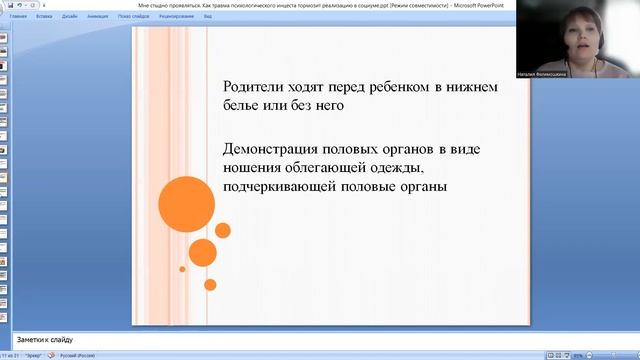Switch to the Анимация ribbon tab
The width and height of the screenshot is (640, 360).
click(98, 16)
